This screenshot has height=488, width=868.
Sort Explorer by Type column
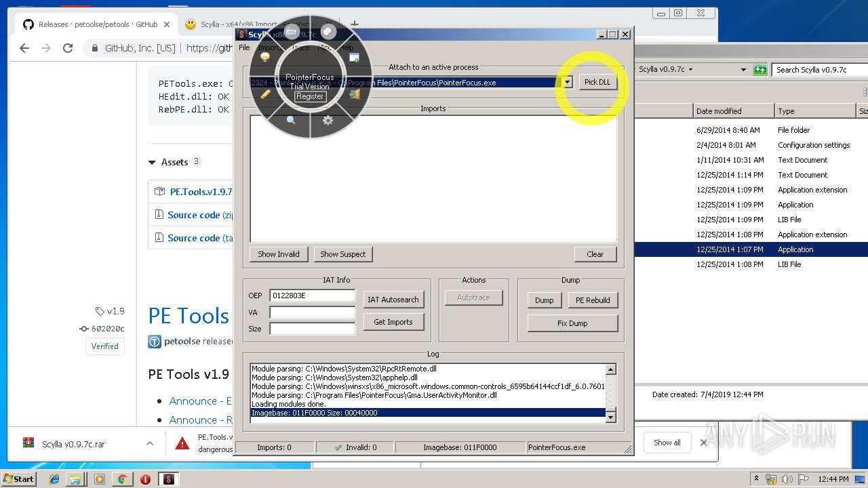[816, 111]
